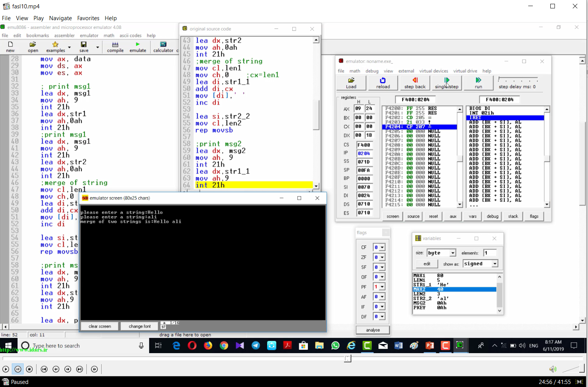Click the new file icon in emu8086 toolbar
This screenshot has height=387, width=588.
[x=11, y=47]
